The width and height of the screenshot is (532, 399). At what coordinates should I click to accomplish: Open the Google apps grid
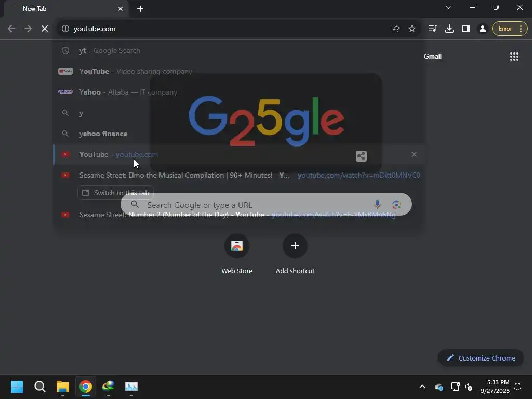[x=514, y=56]
